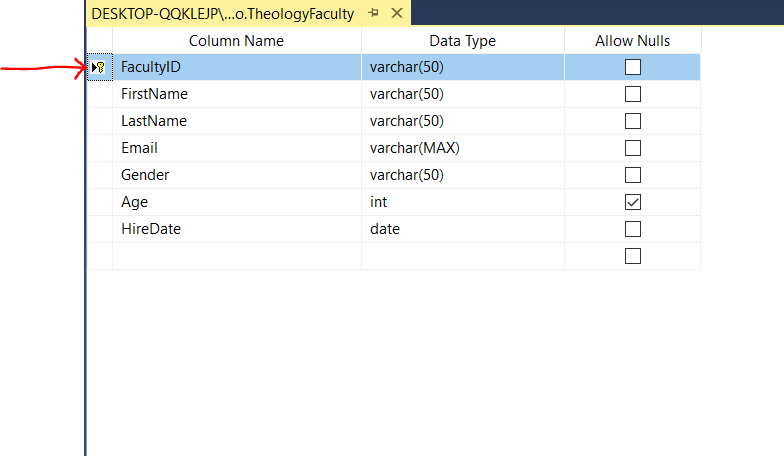This screenshot has width=784, height=456.
Task: Toggle Allow Nulls for FacultyID
Action: [x=632, y=67]
